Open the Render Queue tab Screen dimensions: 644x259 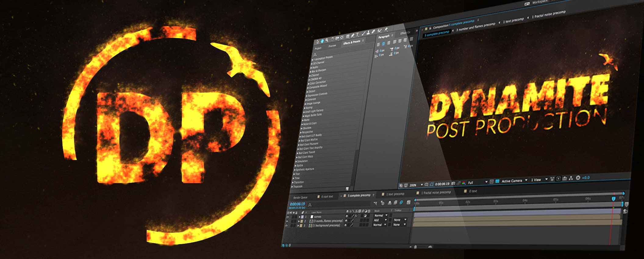[300, 197]
